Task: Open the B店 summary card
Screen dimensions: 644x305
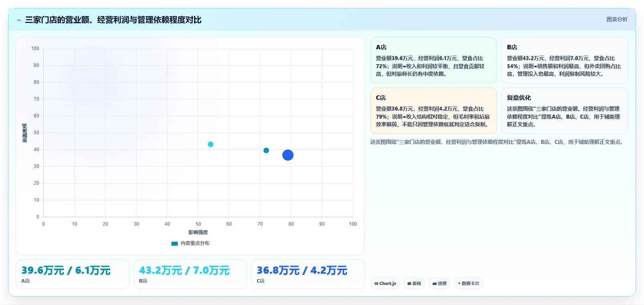Action: 565,60
